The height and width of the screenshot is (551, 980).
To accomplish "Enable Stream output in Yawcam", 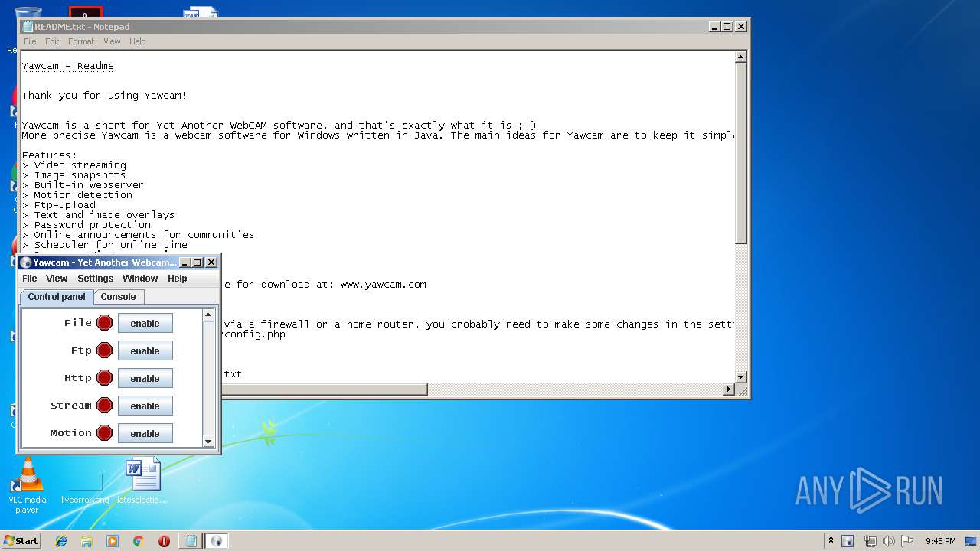I will pos(145,406).
